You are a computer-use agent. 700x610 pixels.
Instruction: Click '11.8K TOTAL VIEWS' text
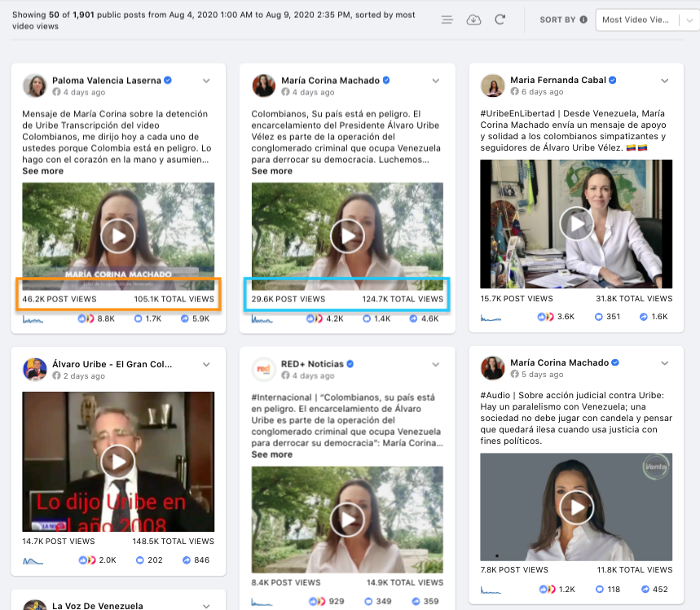tap(634, 570)
